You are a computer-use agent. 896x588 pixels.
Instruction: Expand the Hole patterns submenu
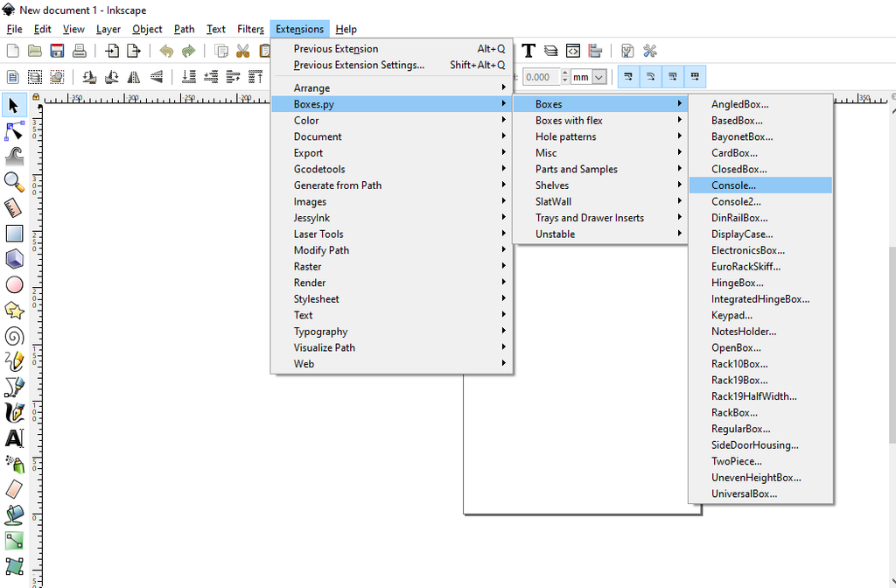pyautogui.click(x=600, y=136)
